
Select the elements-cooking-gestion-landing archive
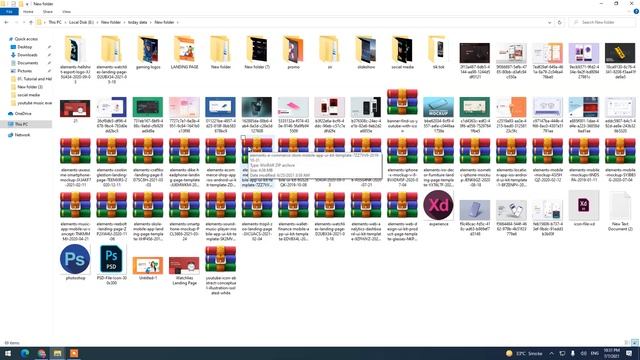[111, 162]
